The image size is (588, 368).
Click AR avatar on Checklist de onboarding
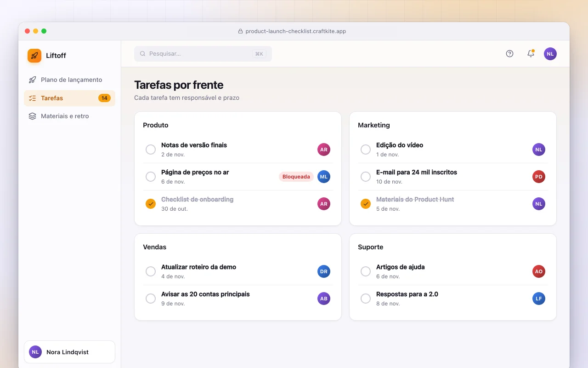click(x=324, y=204)
